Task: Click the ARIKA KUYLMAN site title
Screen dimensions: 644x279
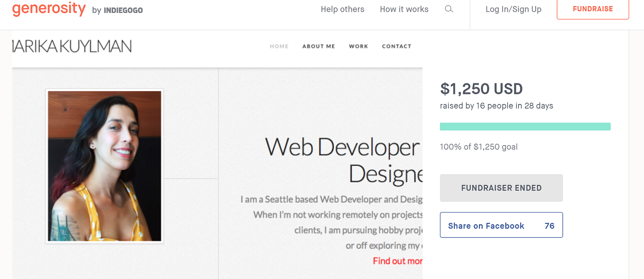Action: click(x=72, y=46)
